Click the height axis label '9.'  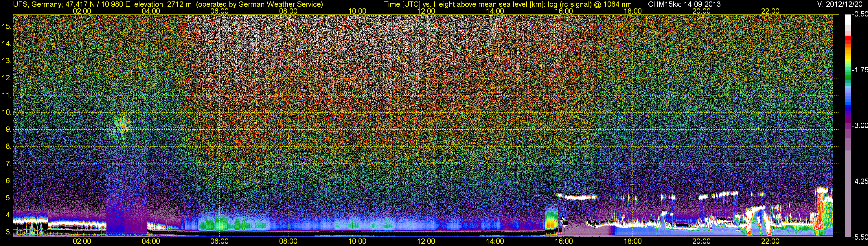8,129
